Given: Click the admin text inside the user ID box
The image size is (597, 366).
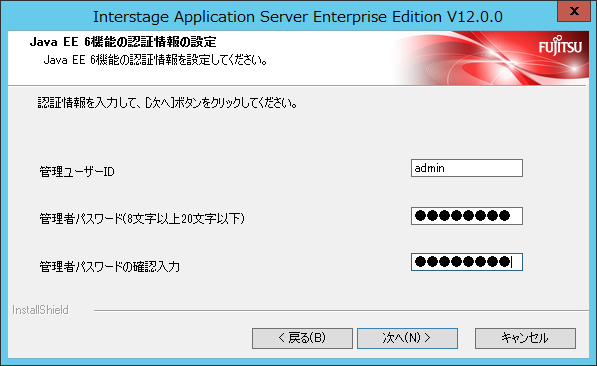Looking at the screenshot, I should pos(429,168).
